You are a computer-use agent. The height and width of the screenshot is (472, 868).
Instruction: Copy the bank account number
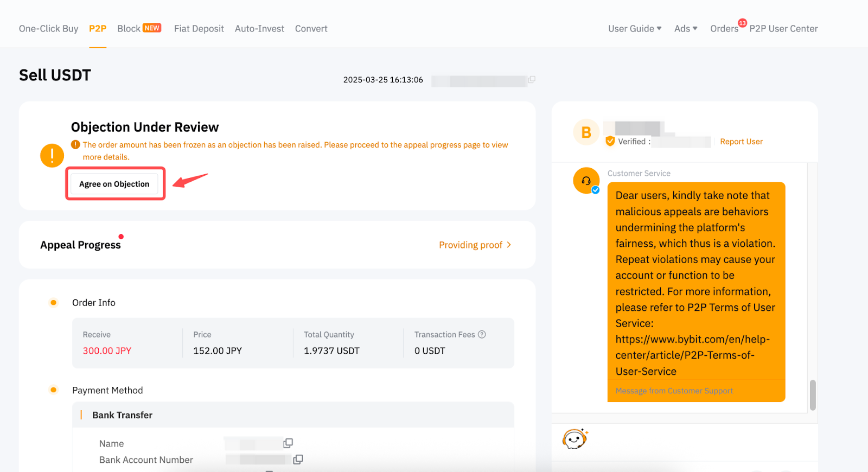pos(298,460)
